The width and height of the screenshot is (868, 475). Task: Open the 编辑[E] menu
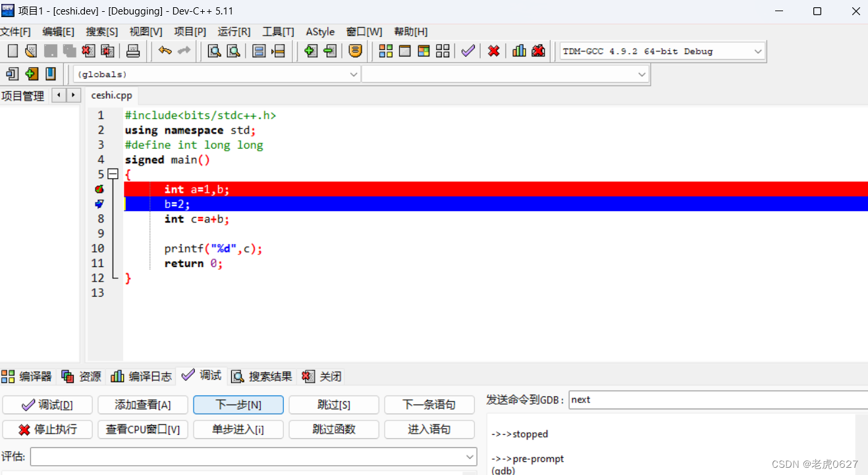pyautogui.click(x=59, y=32)
